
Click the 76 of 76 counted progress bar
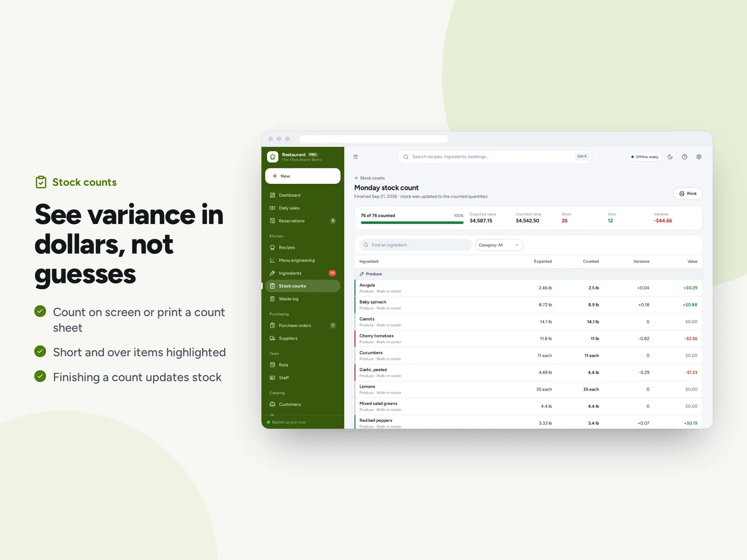tap(412, 223)
